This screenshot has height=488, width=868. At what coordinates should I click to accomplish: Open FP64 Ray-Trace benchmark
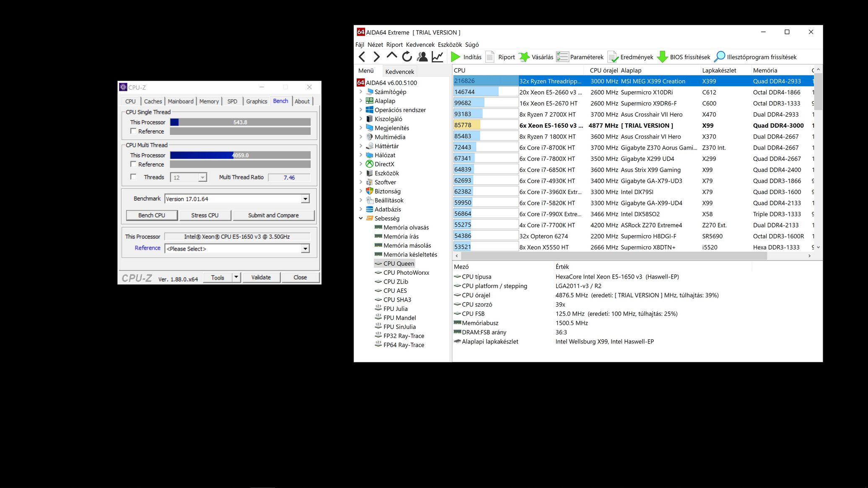pyautogui.click(x=404, y=345)
